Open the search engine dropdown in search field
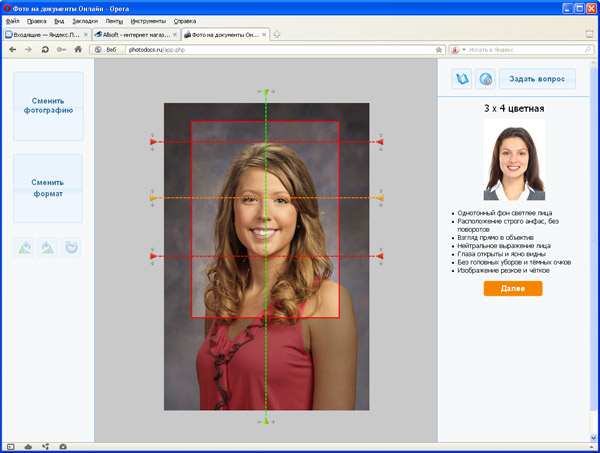This screenshot has height=453, width=600. point(456,49)
